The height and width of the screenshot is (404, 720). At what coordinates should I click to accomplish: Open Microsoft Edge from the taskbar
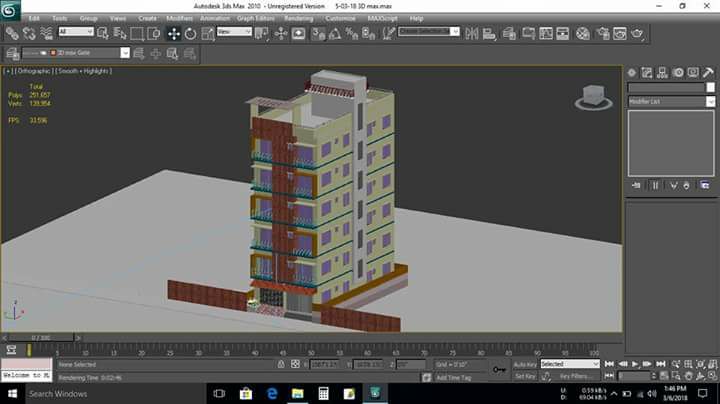[272, 393]
